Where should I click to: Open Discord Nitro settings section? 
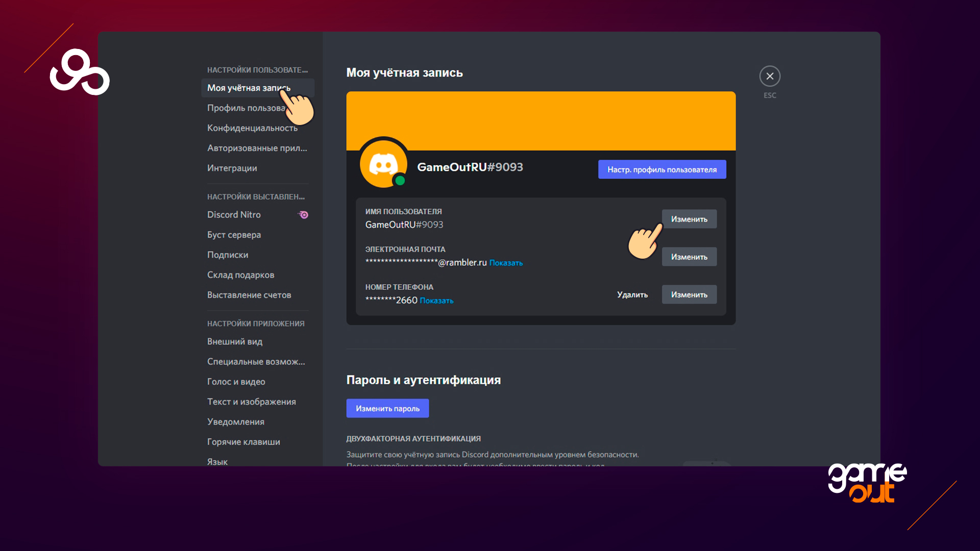pyautogui.click(x=234, y=215)
